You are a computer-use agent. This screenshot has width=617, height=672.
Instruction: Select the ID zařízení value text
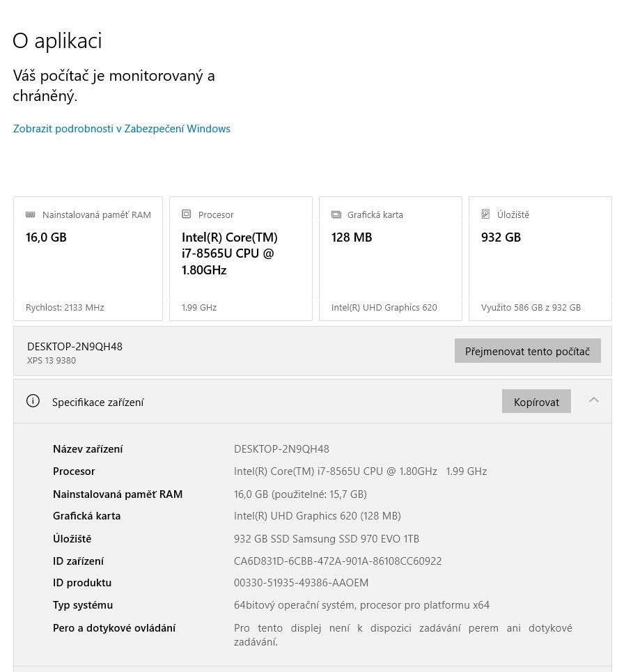coord(338,561)
